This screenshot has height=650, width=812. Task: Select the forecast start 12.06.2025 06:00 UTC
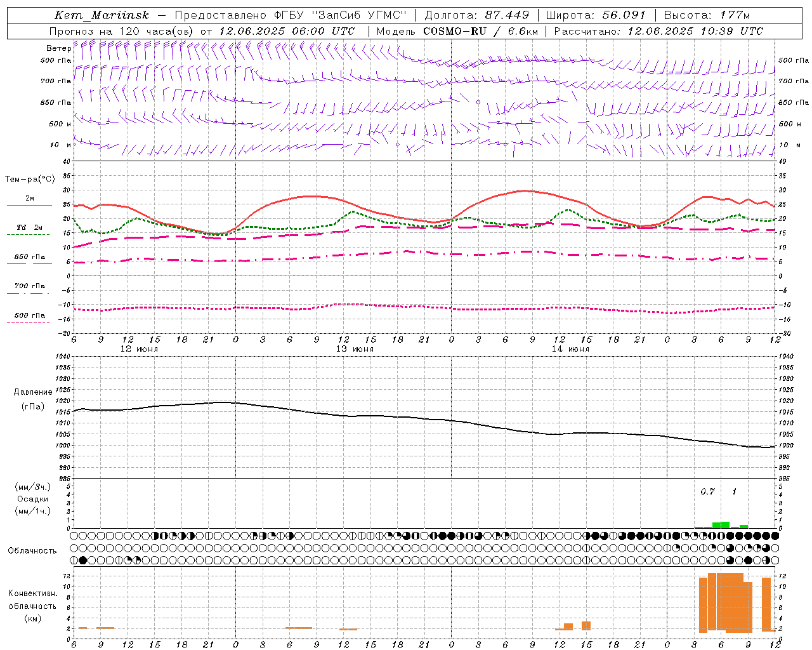tap(287, 31)
